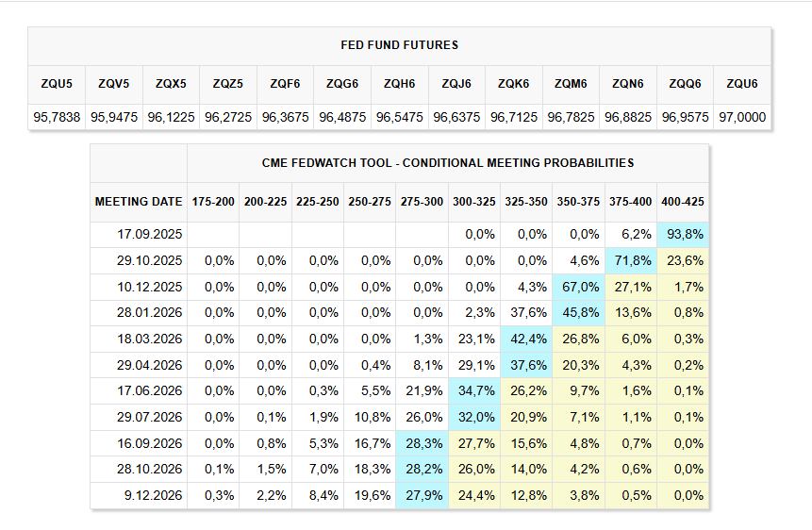
Task: Click the 175-200 rate range header
Action: click(x=213, y=202)
